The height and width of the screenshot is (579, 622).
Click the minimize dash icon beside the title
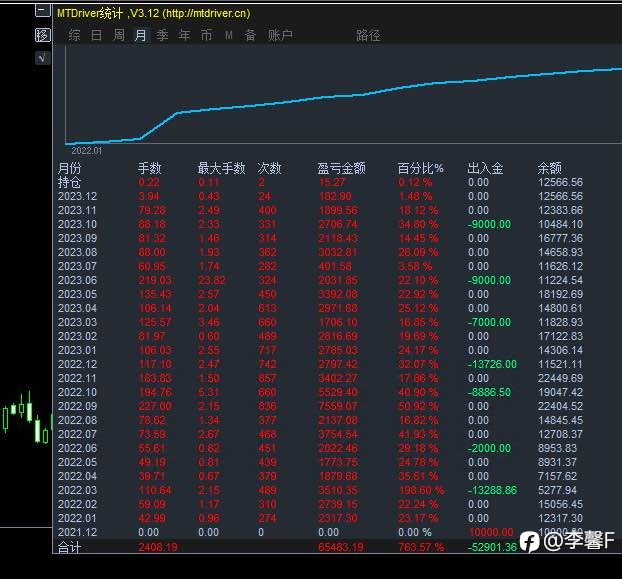click(43, 10)
